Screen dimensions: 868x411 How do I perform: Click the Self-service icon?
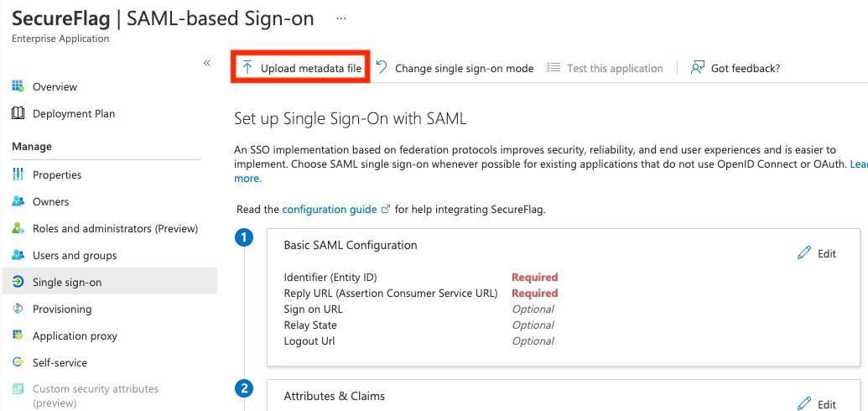(18, 362)
